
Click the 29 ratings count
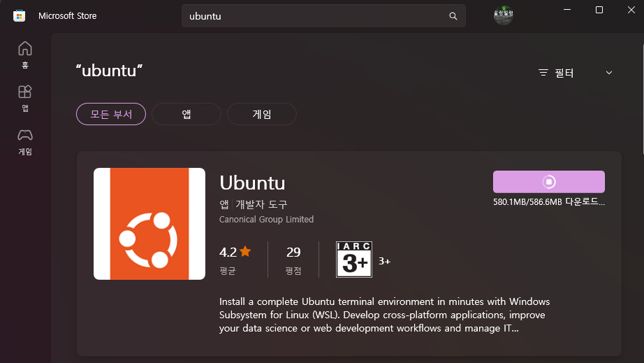coord(293,252)
